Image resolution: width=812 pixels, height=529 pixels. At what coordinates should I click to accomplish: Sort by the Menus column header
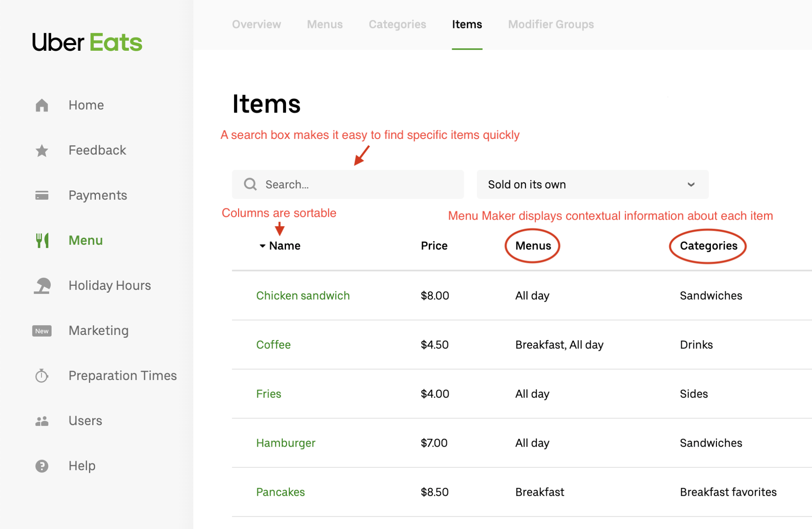tap(533, 246)
